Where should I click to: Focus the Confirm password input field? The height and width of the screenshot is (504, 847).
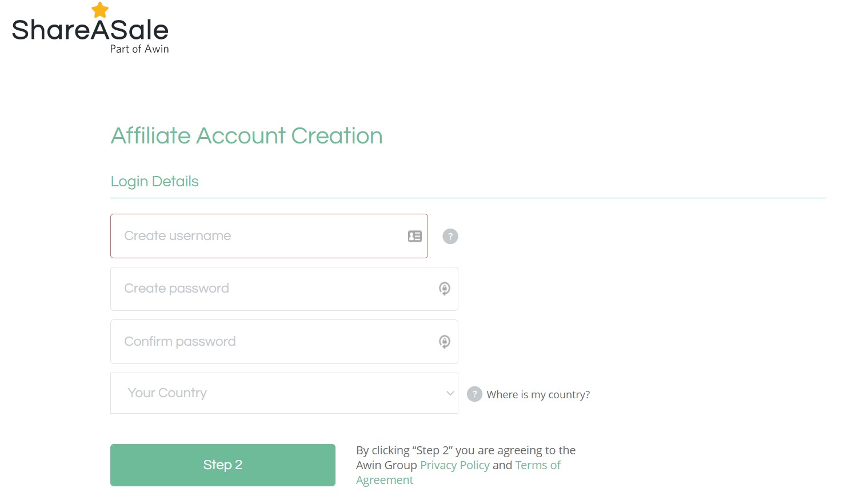point(284,342)
